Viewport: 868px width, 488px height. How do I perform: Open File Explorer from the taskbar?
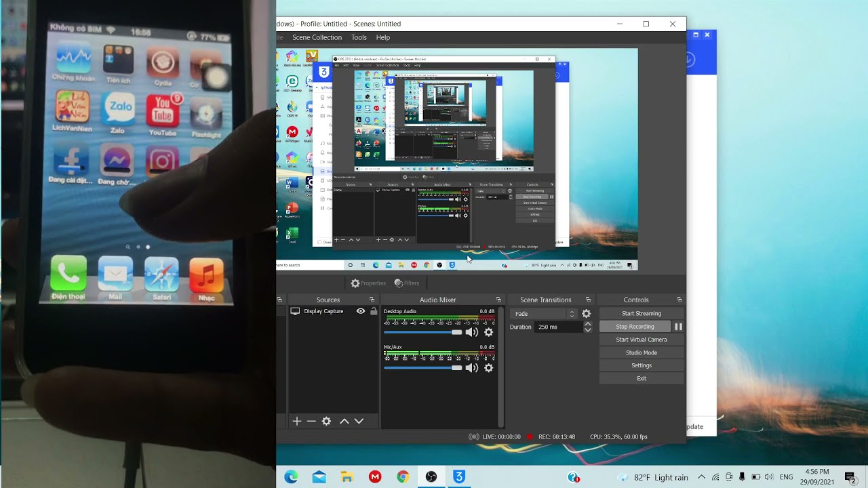tap(347, 477)
